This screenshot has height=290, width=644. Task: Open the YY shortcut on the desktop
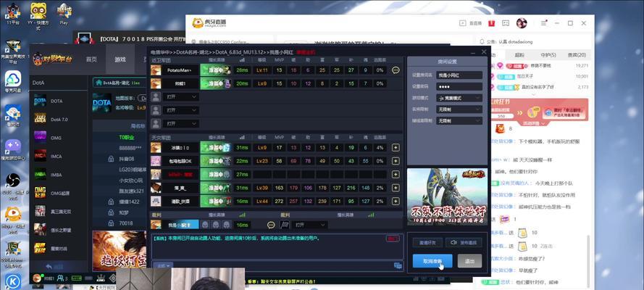point(38,14)
